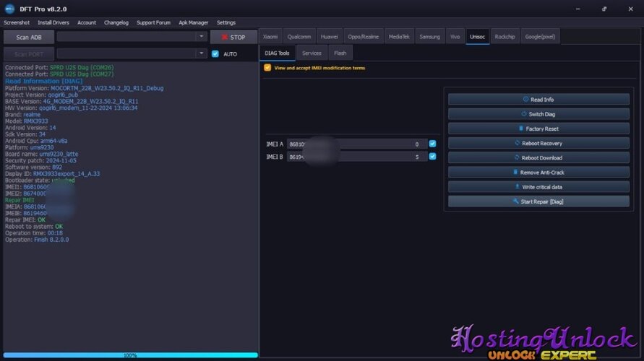Toggle the IMEI modification terms checkbox
644x361 pixels.
click(x=267, y=68)
